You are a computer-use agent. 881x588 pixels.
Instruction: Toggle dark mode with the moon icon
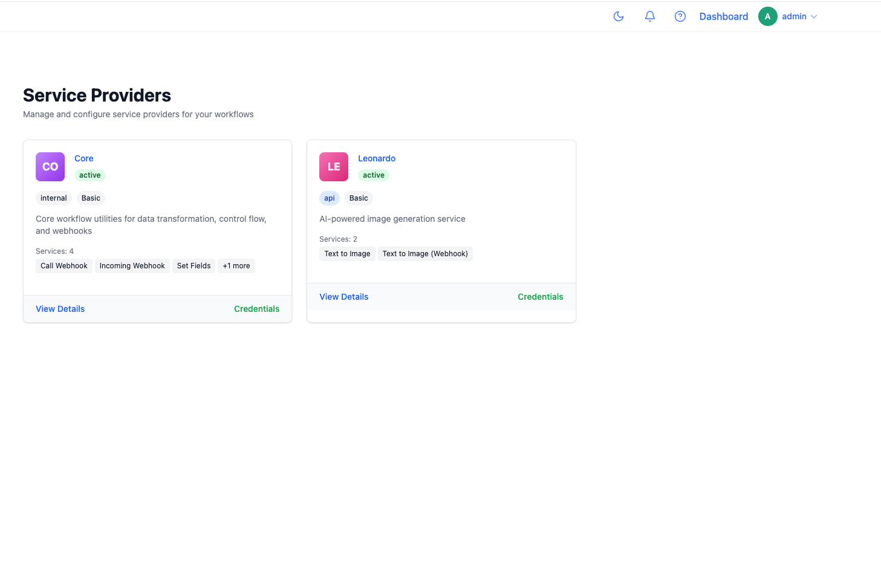point(619,16)
